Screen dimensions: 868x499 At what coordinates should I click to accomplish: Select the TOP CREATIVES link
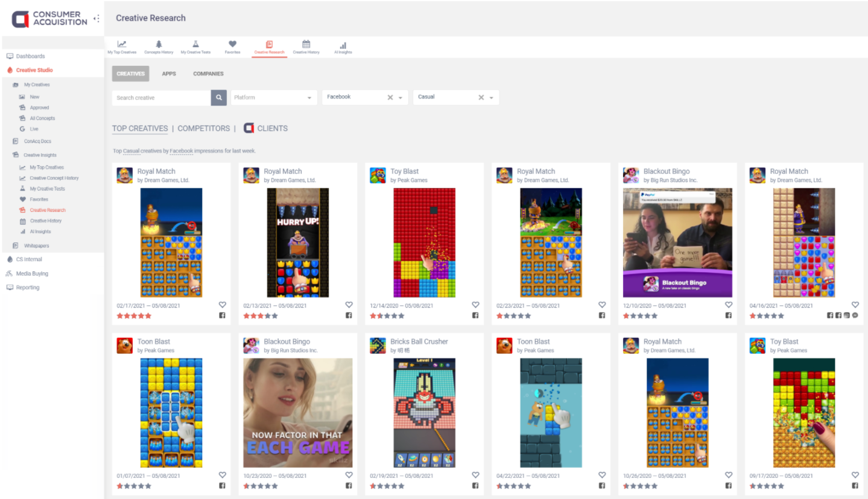140,129
